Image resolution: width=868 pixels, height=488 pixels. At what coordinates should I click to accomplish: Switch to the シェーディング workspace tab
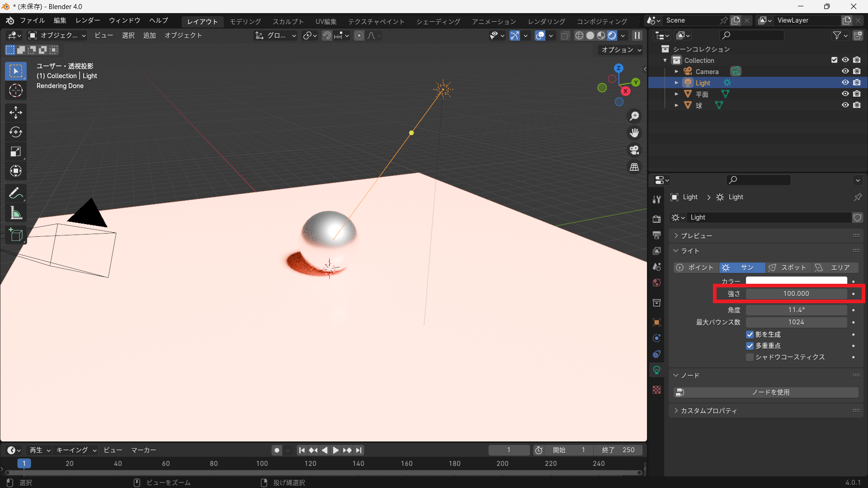438,21
